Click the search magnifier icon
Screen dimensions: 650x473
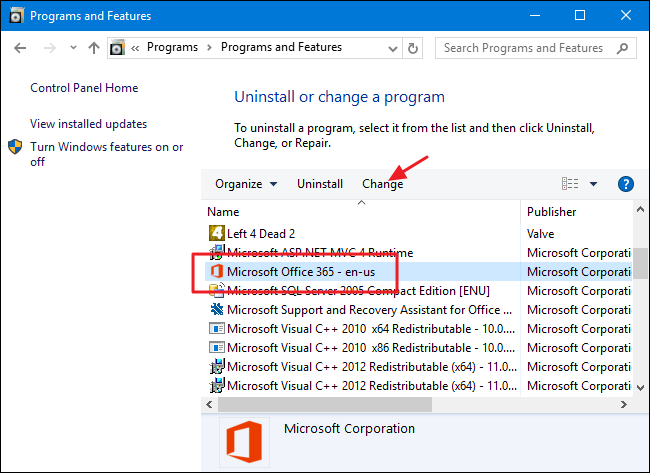tap(622, 47)
